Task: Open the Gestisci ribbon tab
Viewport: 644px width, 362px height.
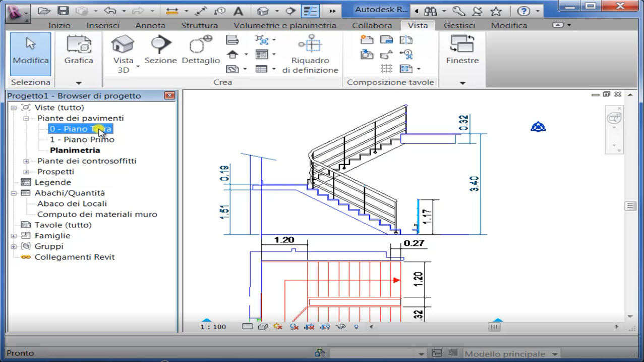Action: [459, 25]
